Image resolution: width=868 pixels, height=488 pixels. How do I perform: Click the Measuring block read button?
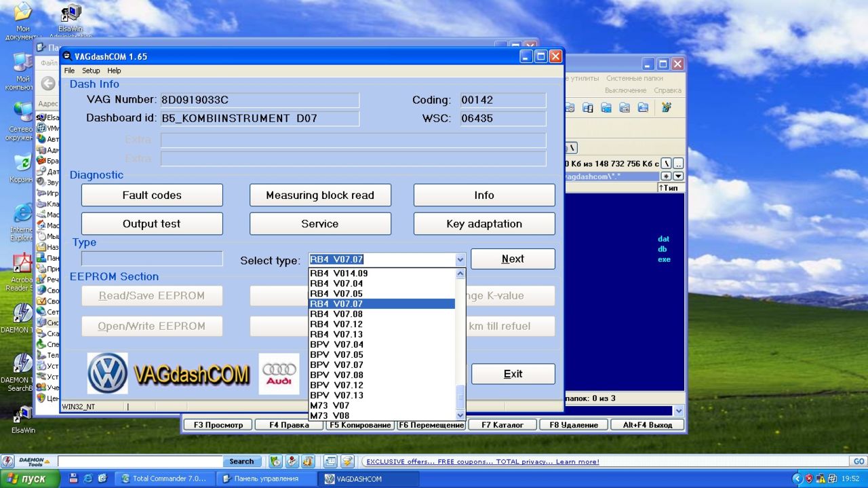tap(320, 195)
